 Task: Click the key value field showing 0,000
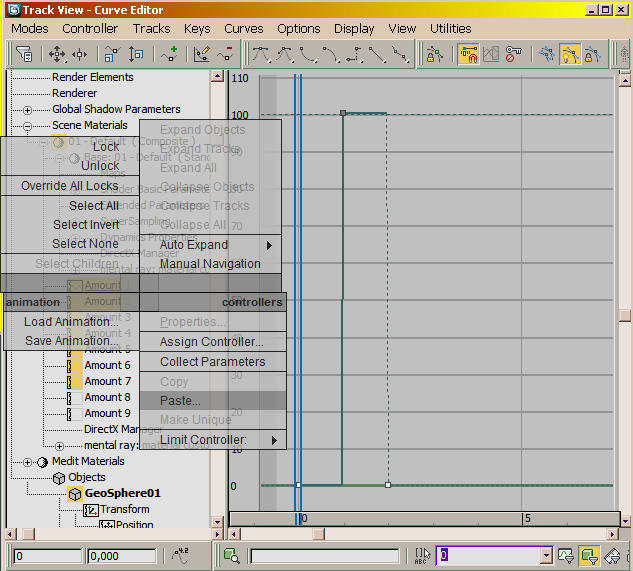(122, 556)
